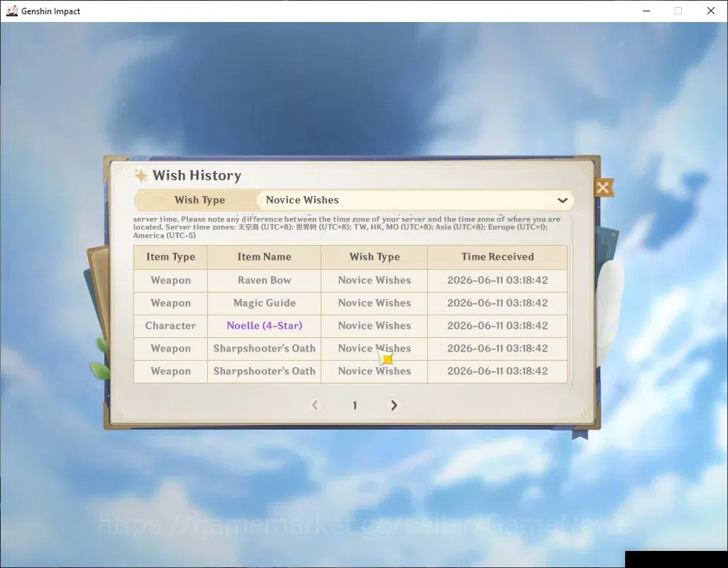The width and height of the screenshot is (728, 568).
Task: Minimize the Genshin Impact window
Action: click(646, 11)
